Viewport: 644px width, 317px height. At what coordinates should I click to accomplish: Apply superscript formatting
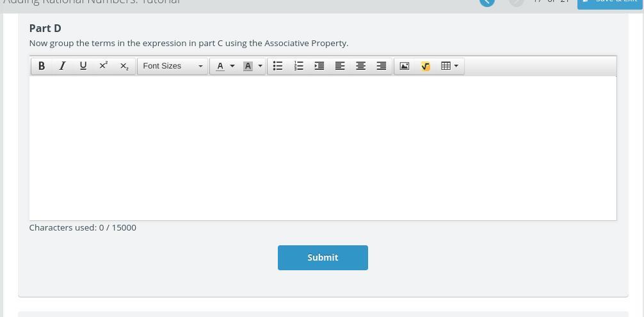[x=104, y=66]
